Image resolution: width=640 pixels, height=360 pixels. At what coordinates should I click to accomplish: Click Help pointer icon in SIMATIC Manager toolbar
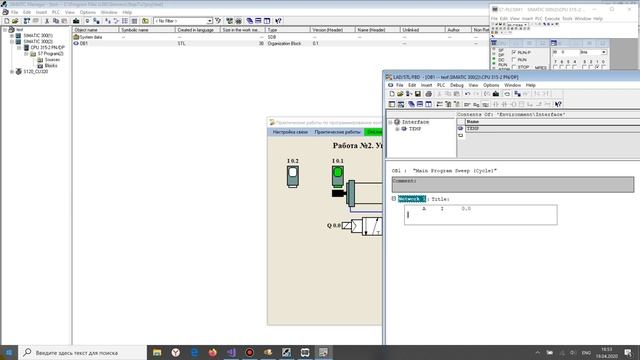pos(278,21)
